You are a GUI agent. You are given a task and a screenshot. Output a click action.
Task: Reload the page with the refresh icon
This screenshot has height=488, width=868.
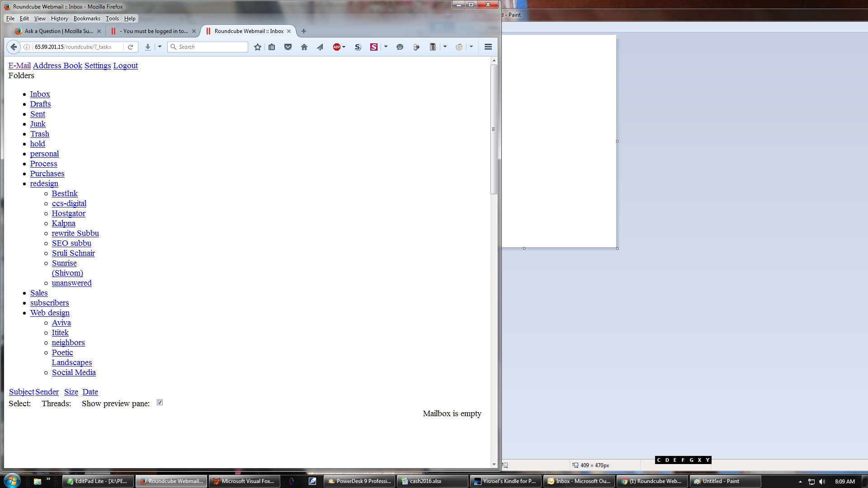click(x=130, y=47)
